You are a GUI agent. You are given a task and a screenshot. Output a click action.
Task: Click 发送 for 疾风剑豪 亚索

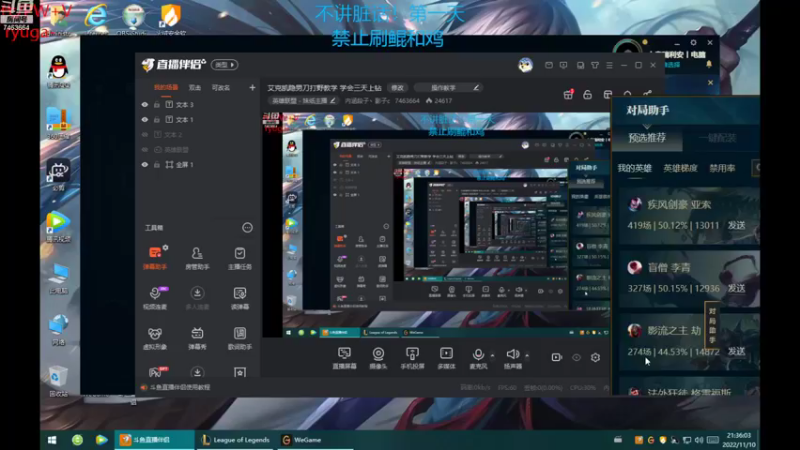pyautogui.click(x=736, y=226)
